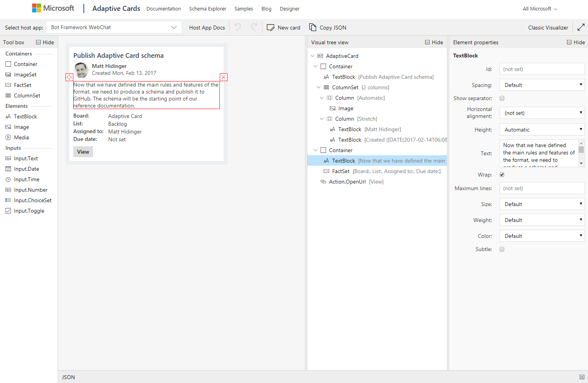Uncheck the Wrap checkbox
Image resolution: width=588 pixels, height=383 pixels.
pyautogui.click(x=502, y=175)
